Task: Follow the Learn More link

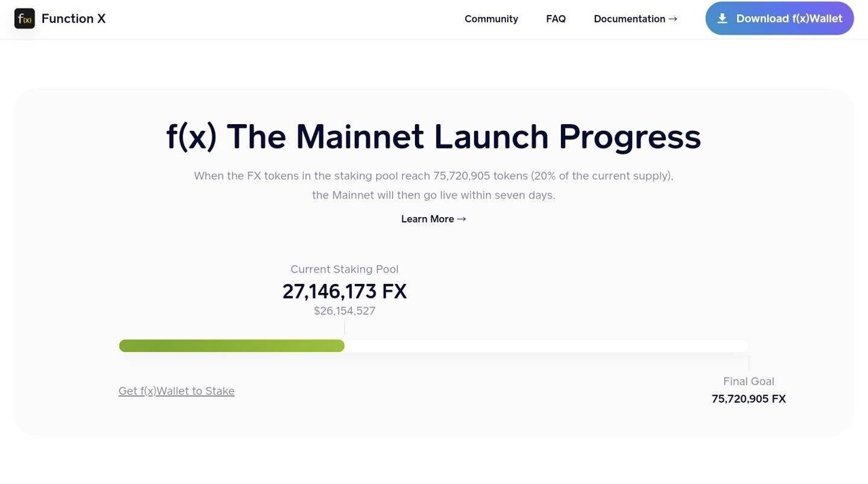Action: [428, 219]
